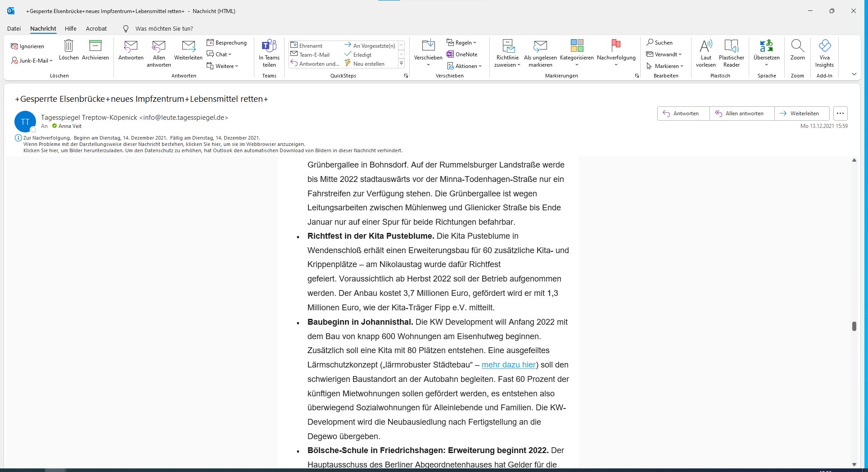Screen dimensions: 868x472
Task: Click sender Tagesspiegel Treptow-Köpenick address
Action: tap(134, 117)
